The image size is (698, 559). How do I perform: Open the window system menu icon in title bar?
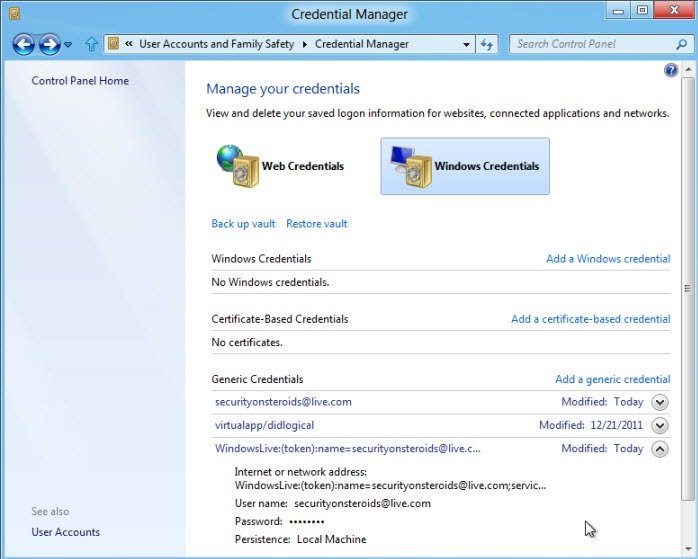pyautogui.click(x=14, y=14)
